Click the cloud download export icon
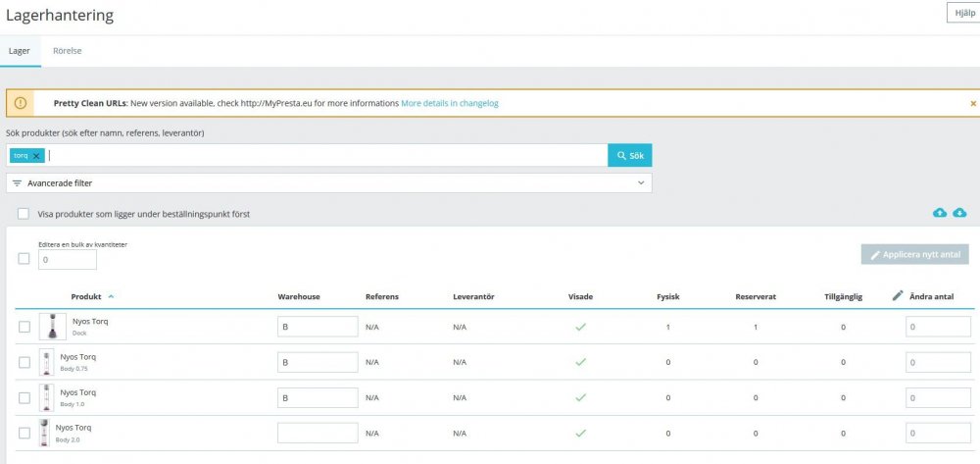Viewport: 980px width, 464px height. point(959,213)
